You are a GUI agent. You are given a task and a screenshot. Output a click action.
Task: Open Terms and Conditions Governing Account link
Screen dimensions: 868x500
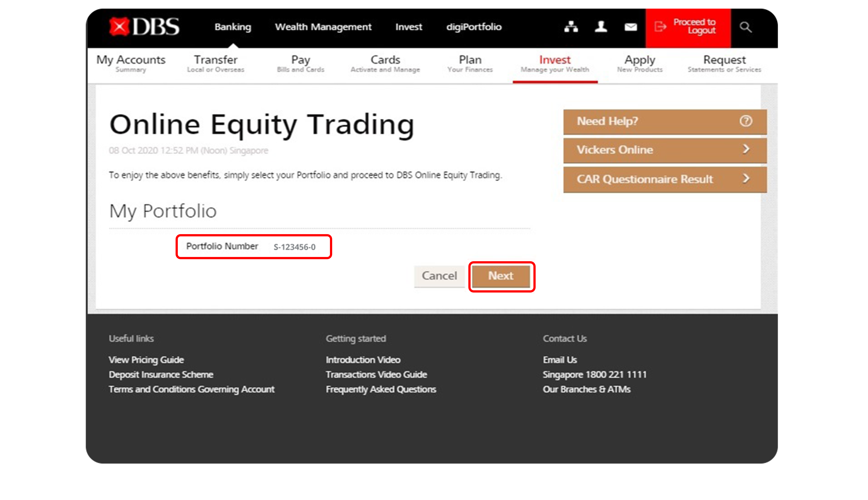191,389
